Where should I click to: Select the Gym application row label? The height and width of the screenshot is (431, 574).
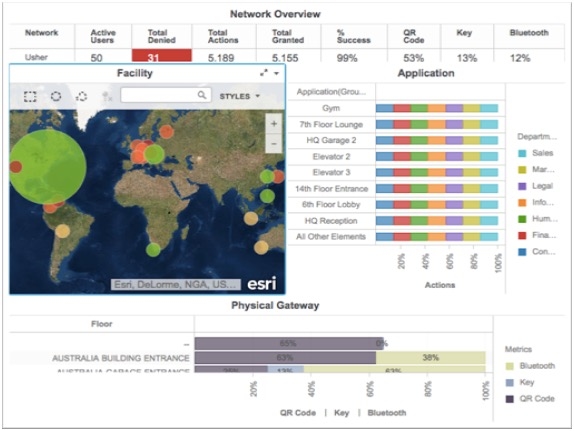coord(331,108)
